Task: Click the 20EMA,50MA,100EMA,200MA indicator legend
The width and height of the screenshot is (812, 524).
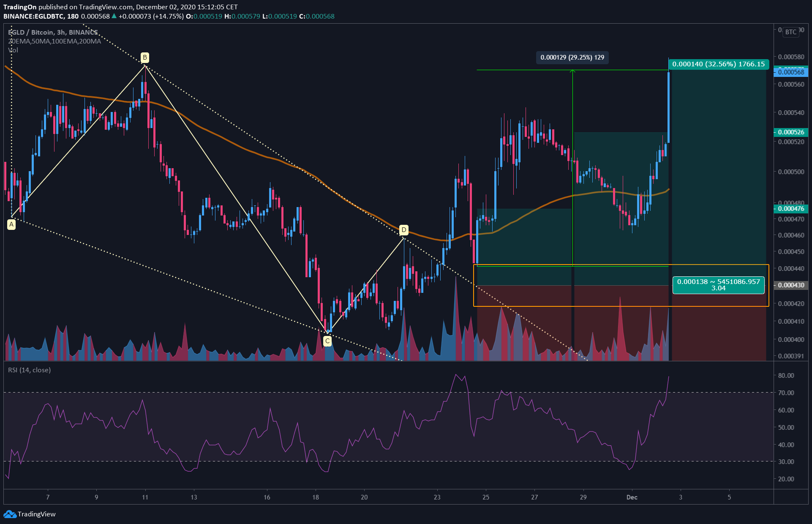Action: point(54,41)
